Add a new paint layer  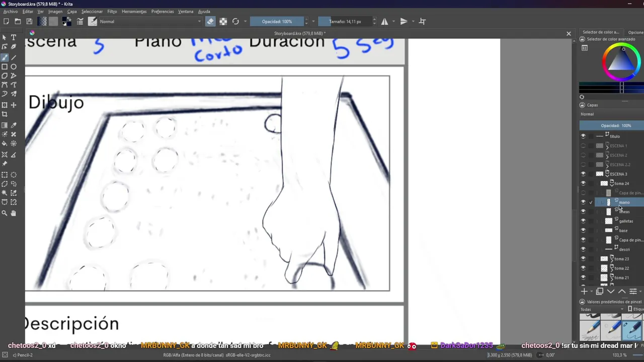pyautogui.click(x=584, y=292)
